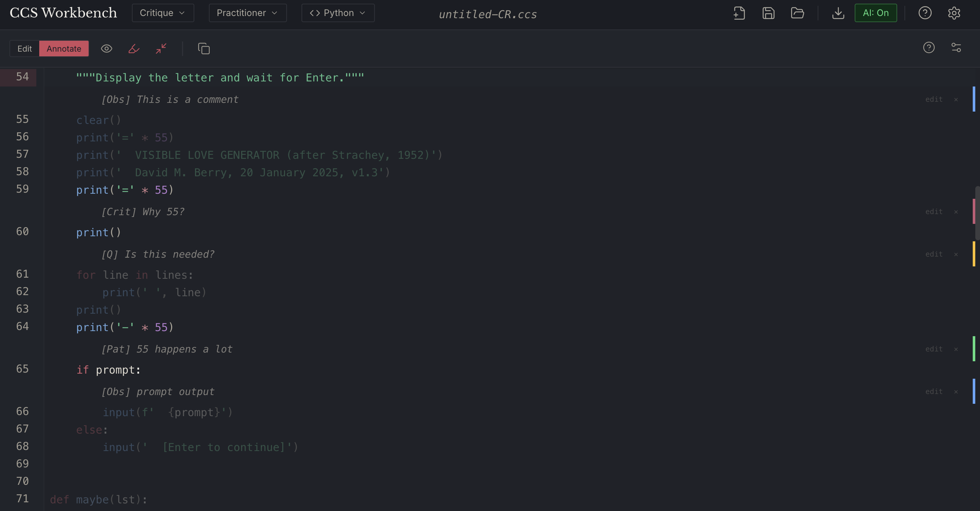
Task: Click the download export icon
Action: [838, 13]
